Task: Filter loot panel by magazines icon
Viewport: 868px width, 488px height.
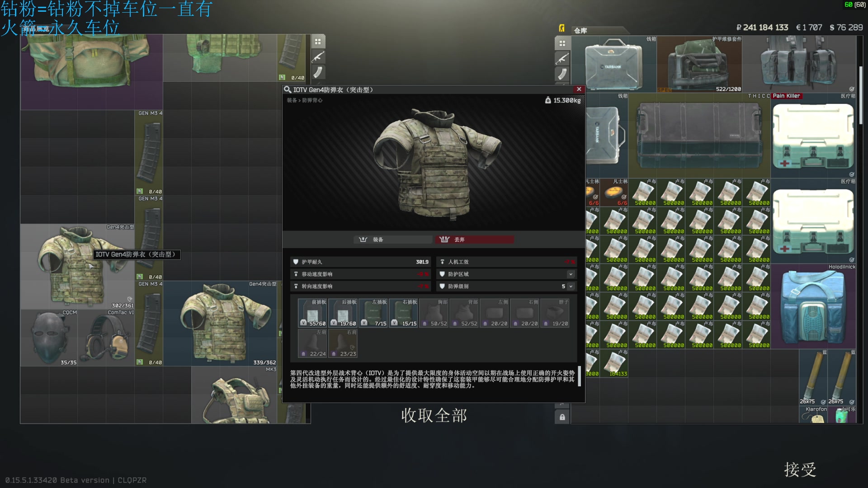Action: click(x=318, y=72)
